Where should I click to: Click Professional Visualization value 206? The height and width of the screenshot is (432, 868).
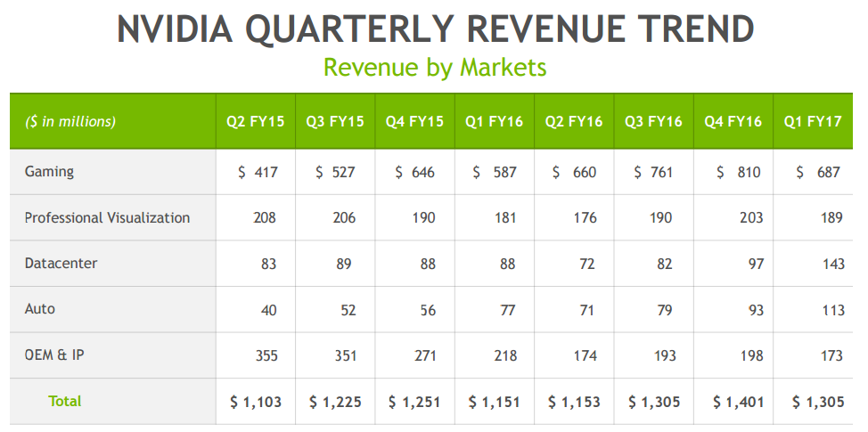point(344,218)
